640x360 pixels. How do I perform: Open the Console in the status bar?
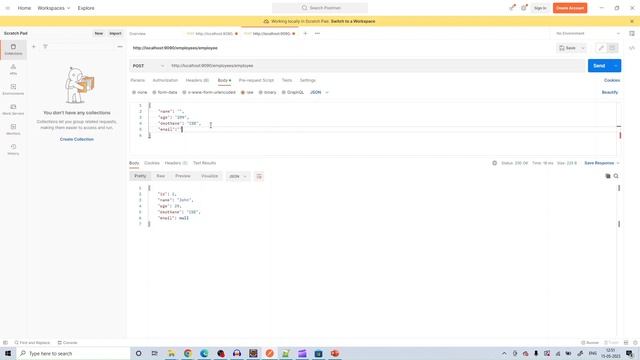pos(67,342)
